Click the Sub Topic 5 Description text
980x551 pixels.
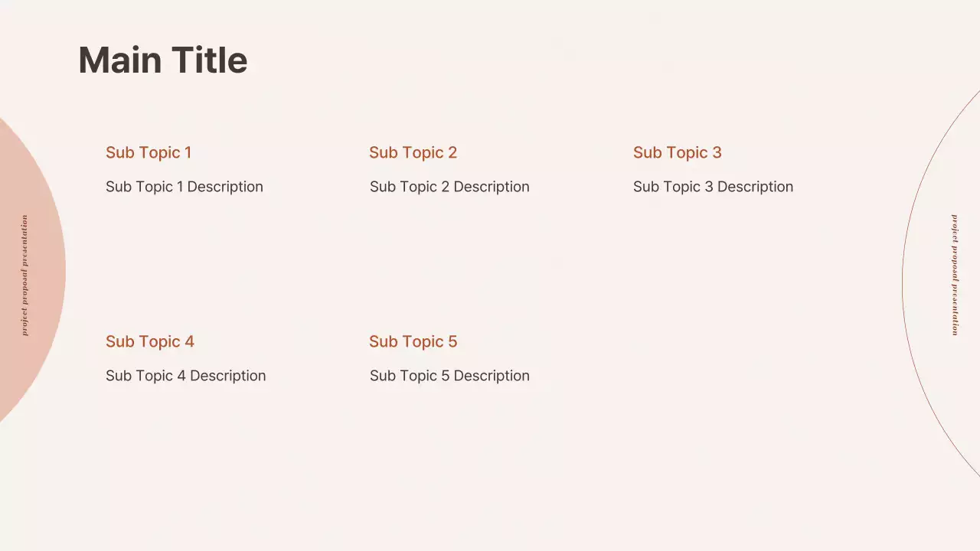point(449,376)
